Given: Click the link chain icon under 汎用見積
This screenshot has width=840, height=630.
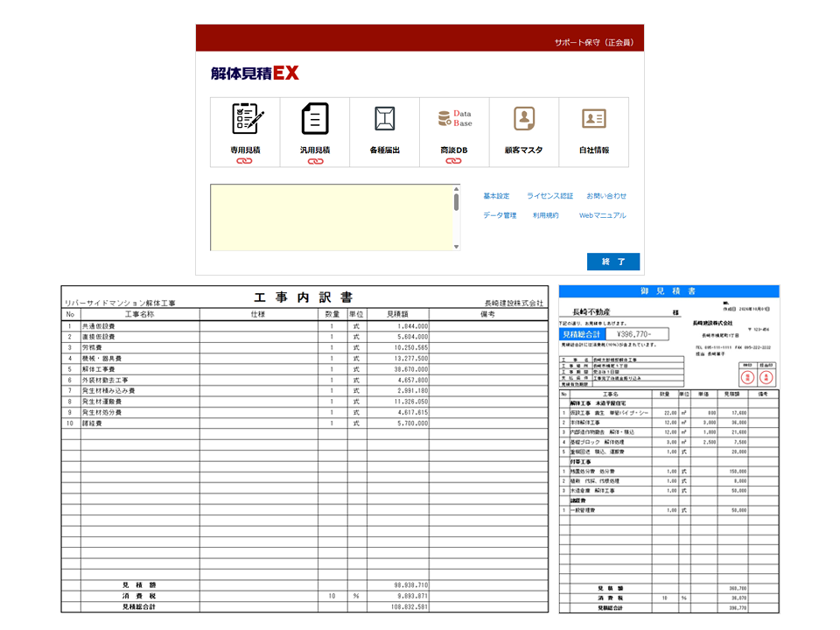Looking at the screenshot, I should pos(316,161).
